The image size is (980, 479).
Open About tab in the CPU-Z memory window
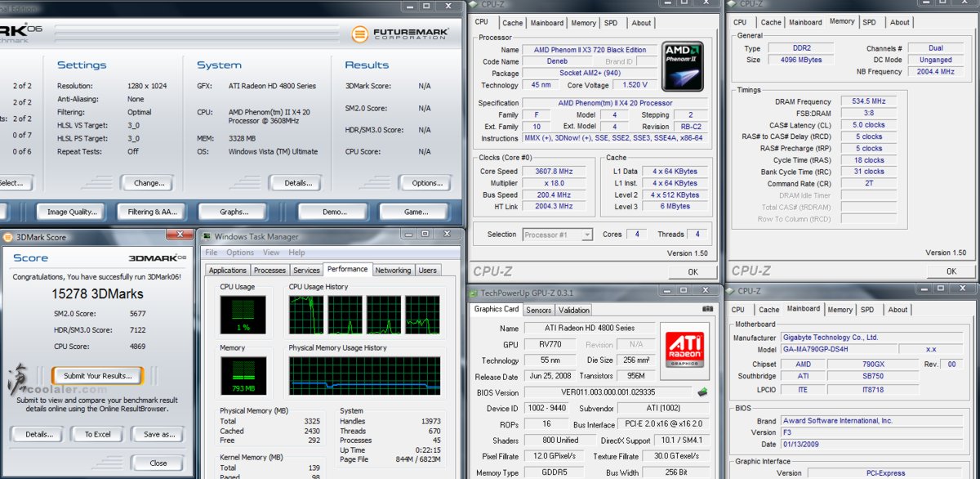900,23
